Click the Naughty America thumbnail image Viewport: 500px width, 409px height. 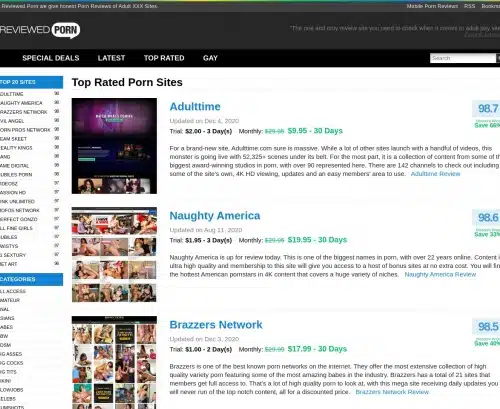point(114,255)
